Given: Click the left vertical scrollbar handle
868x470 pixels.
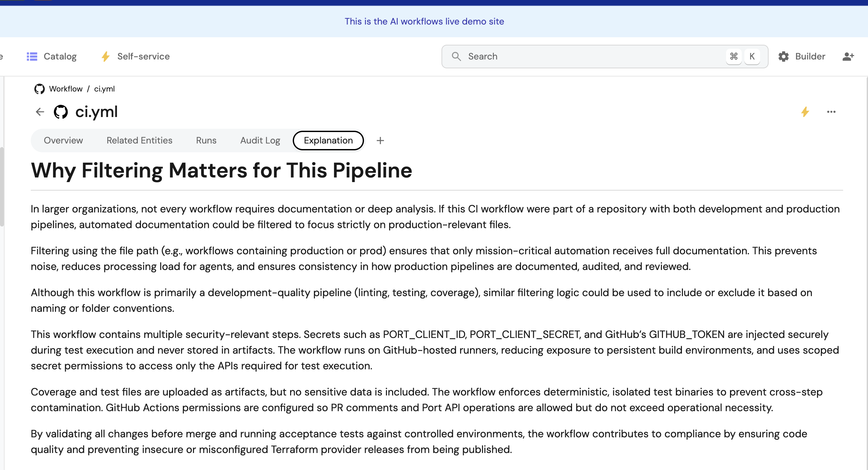Looking at the screenshot, I should coord(2,187).
